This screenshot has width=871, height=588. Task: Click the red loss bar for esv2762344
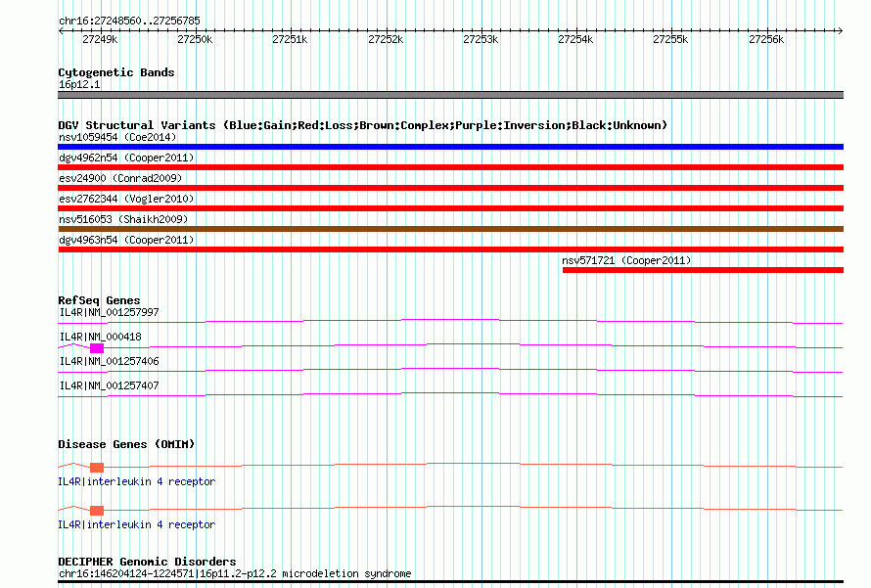[450, 208]
